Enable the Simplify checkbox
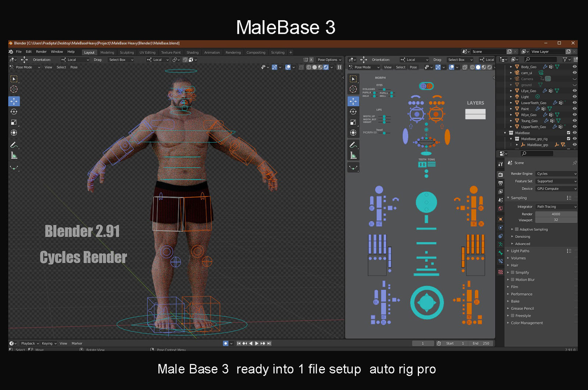588x390 pixels. coord(513,273)
